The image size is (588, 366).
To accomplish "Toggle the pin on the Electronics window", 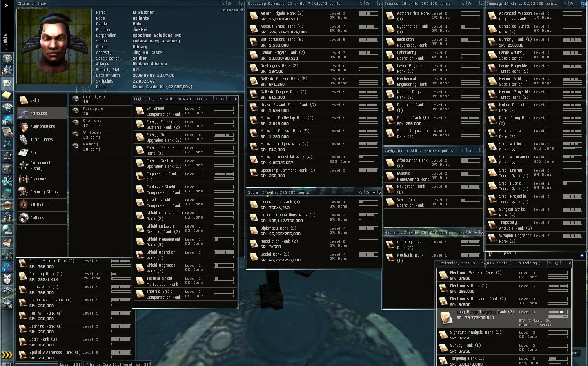I will point(550,263).
